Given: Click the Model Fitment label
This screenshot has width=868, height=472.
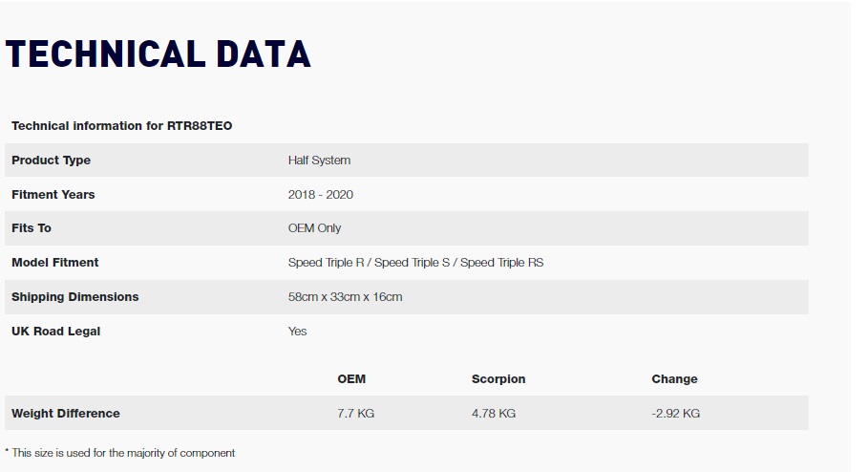Looking at the screenshot, I should 54,263.
